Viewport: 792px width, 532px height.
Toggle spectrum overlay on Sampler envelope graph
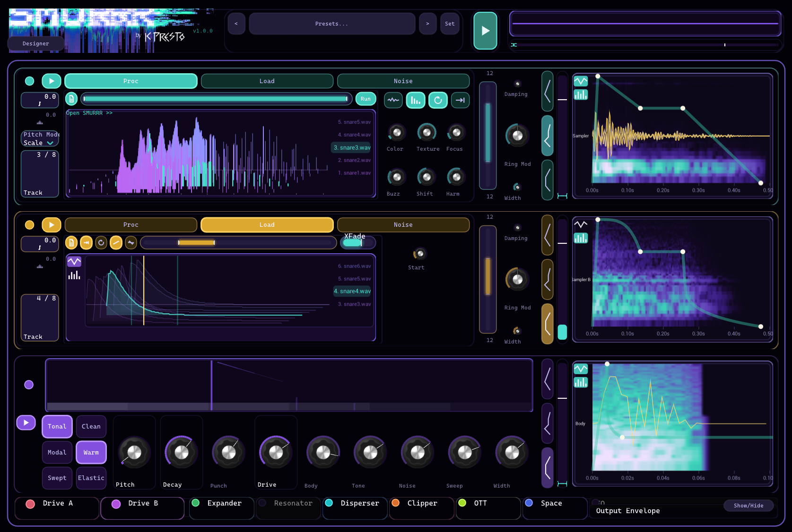(581, 95)
